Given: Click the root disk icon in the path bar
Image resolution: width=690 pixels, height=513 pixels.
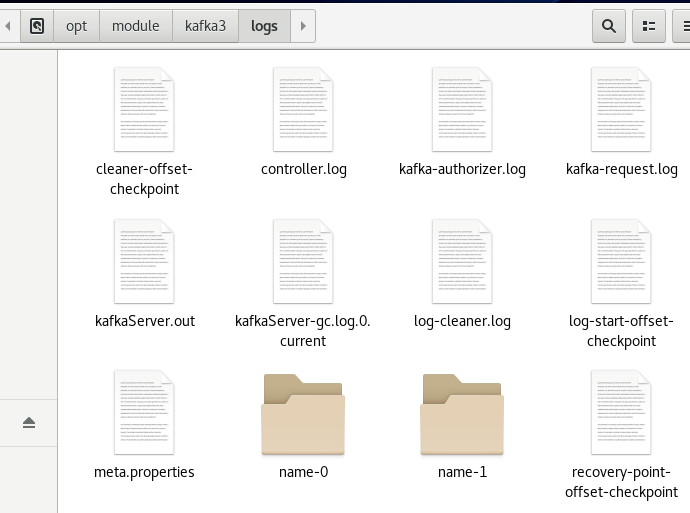Looking at the screenshot, I should [37, 26].
